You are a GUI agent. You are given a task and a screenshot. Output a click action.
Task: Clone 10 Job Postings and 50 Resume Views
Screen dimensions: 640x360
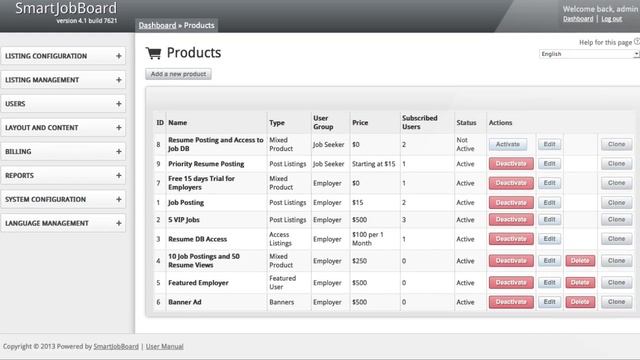(616, 260)
